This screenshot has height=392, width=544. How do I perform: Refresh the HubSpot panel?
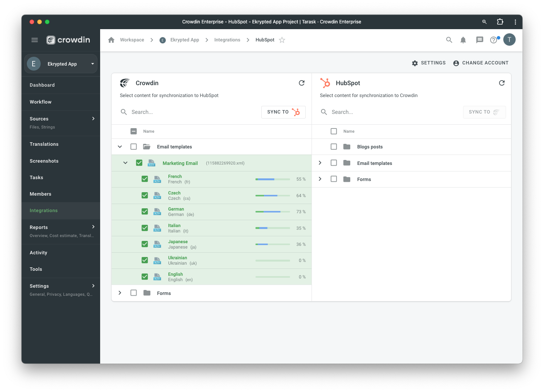click(502, 83)
